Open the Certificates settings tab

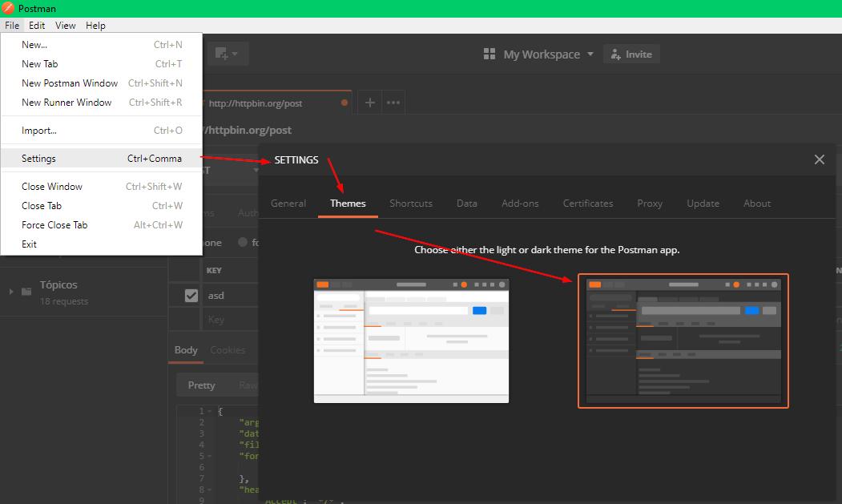click(588, 204)
